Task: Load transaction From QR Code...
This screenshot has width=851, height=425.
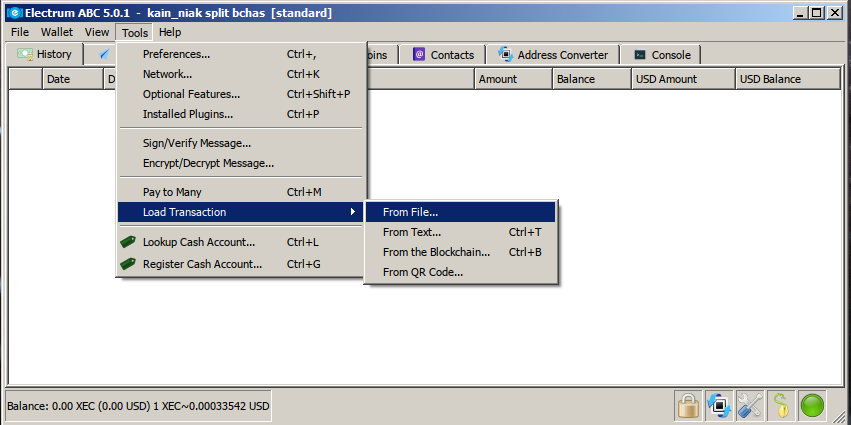Action: (x=461, y=272)
